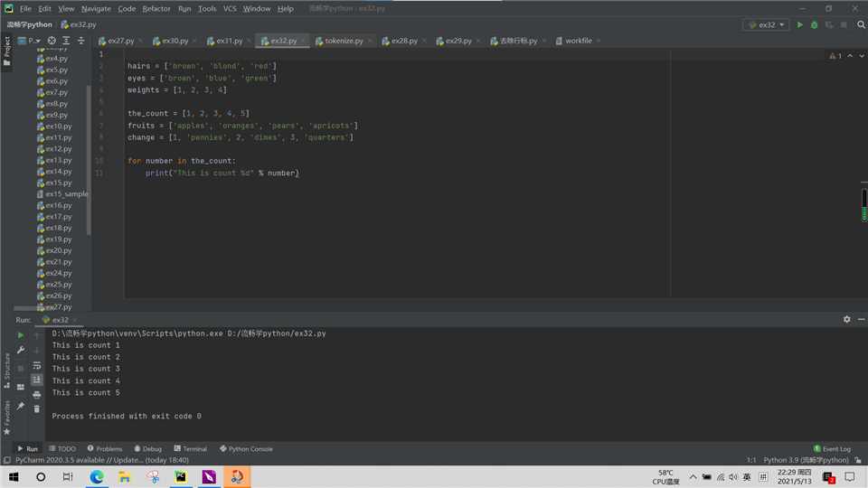
Task: Run ex32 with coverage
Action: (829, 25)
